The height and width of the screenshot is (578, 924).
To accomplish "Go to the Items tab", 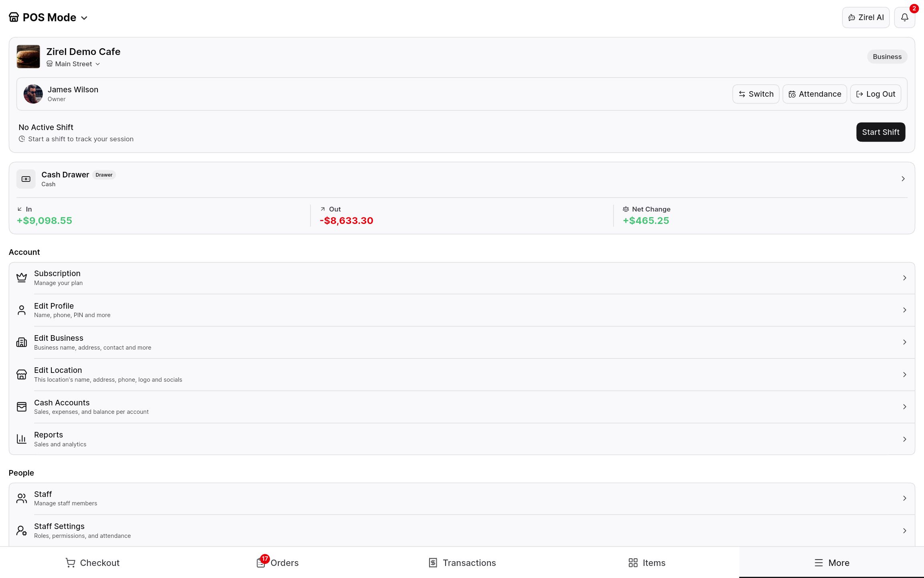I will point(646,563).
